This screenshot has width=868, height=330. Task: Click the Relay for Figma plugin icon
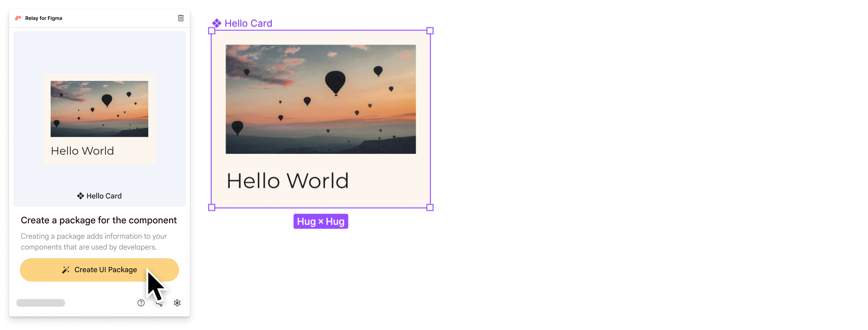click(18, 17)
